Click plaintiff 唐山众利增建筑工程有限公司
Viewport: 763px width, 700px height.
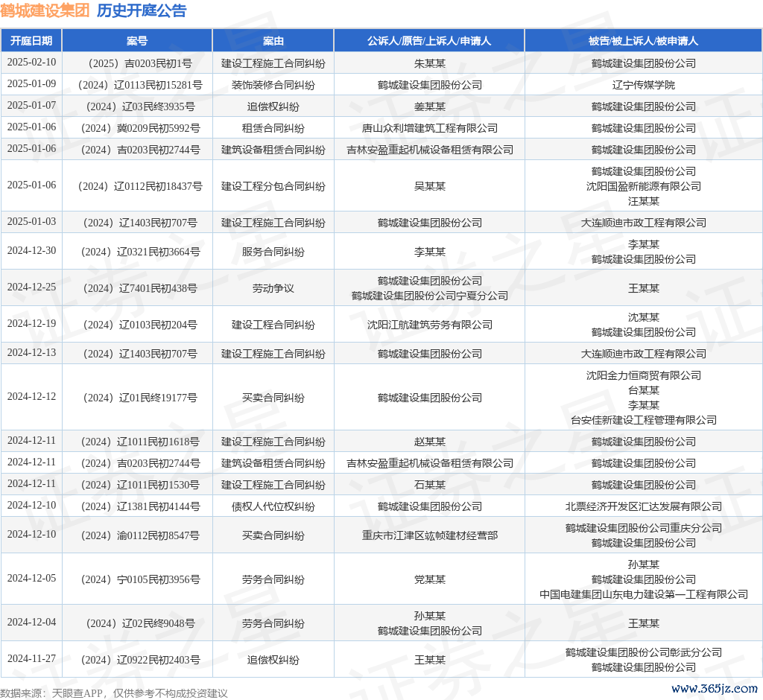430,128
